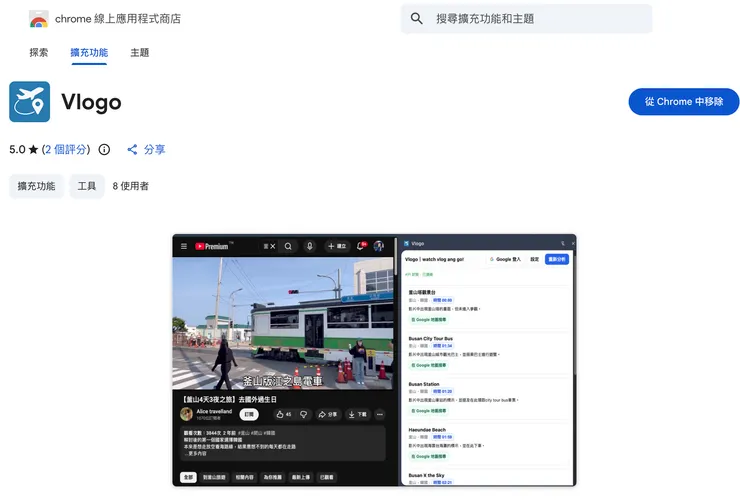Click the 設定 settings button in Vlogo panel
This screenshot has height=502, width=740.
tap(534, 259)
